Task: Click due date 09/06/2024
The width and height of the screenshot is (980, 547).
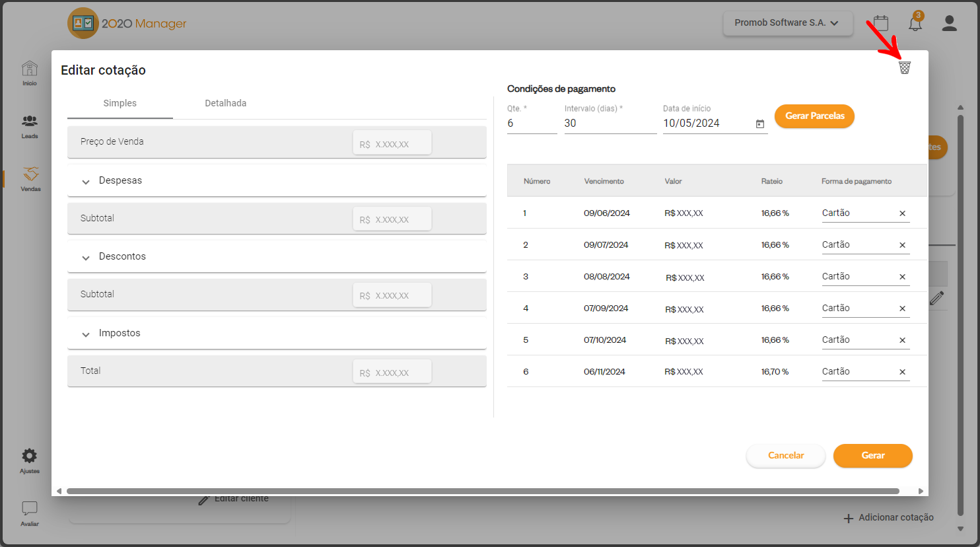Action: 607,213
